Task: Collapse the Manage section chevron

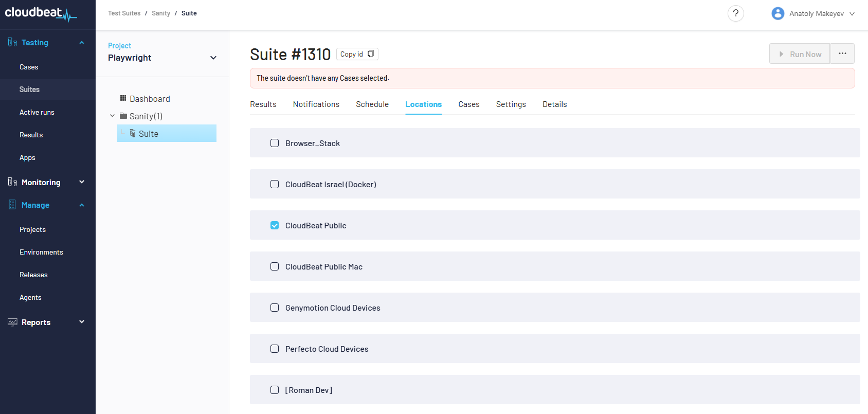Action: [x=82, y=205]
